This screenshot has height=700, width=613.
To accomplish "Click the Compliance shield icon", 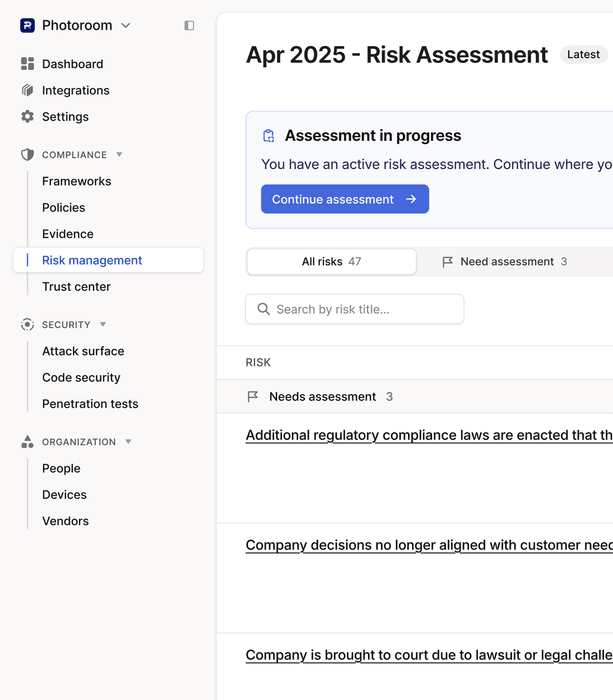I will [x=27, y=154].
